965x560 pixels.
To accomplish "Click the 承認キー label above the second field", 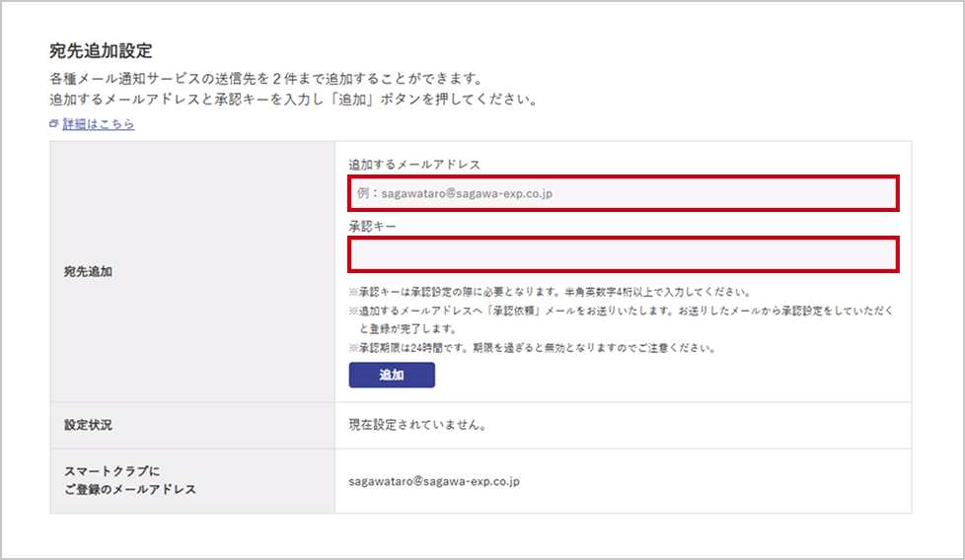I will coord(372,226).
